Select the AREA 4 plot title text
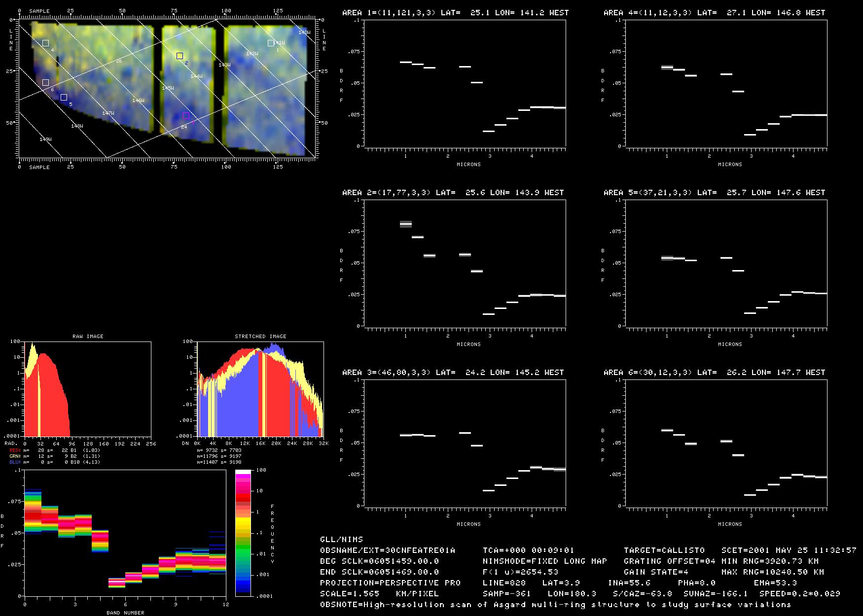This screenshot has height=616, width=863. coord(715,13)
